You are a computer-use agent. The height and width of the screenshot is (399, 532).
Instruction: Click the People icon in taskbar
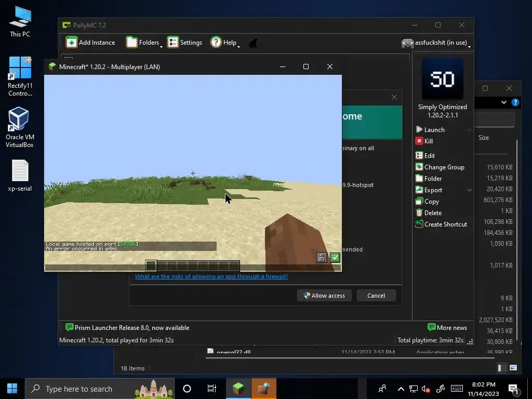[382, 389]
